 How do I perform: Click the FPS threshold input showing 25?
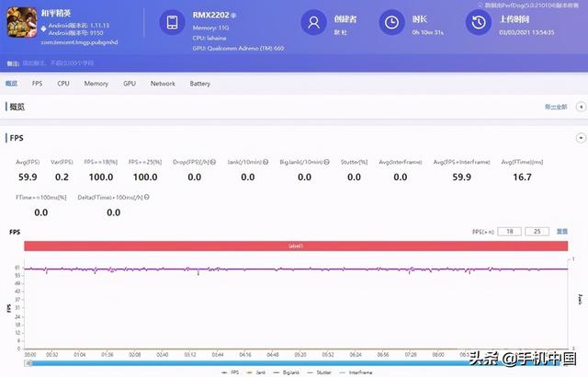click(537, 232)
